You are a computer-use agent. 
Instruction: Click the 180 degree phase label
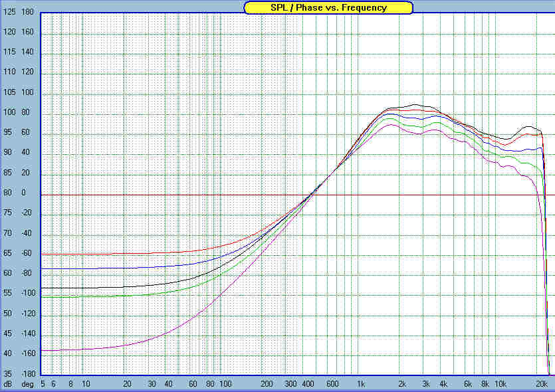(28, 12)
